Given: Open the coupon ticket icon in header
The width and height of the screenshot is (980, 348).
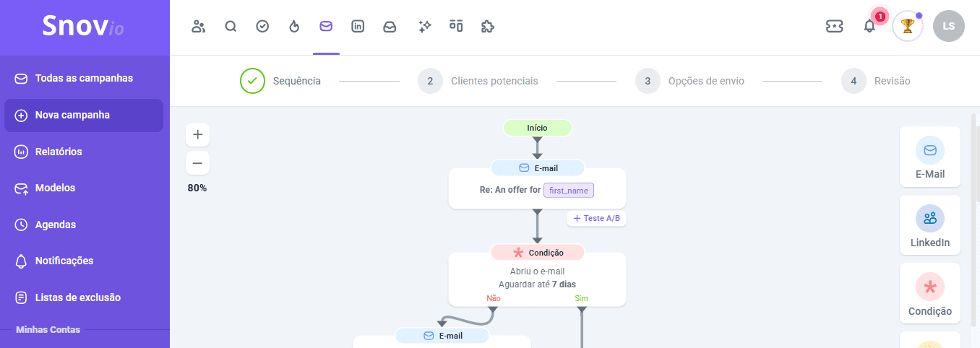Looking at the screenshot, I should coord(835,27).
